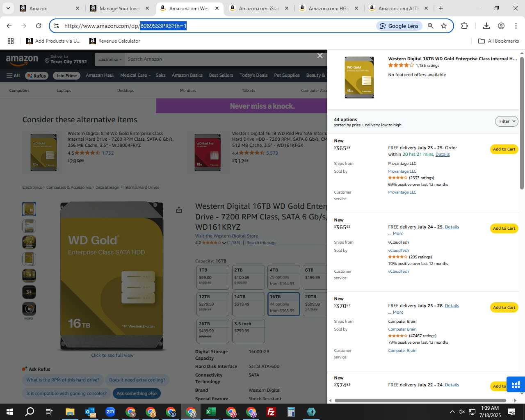Open Today's Deals in Amazon nav
This screenshot has height=420, width=525.
[x=253, y=75]
